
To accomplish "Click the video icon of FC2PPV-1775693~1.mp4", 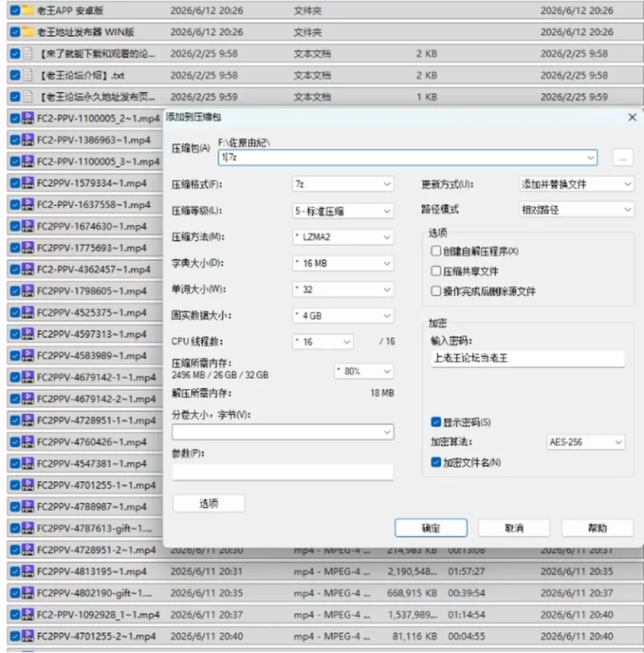I will click(28, 248).
